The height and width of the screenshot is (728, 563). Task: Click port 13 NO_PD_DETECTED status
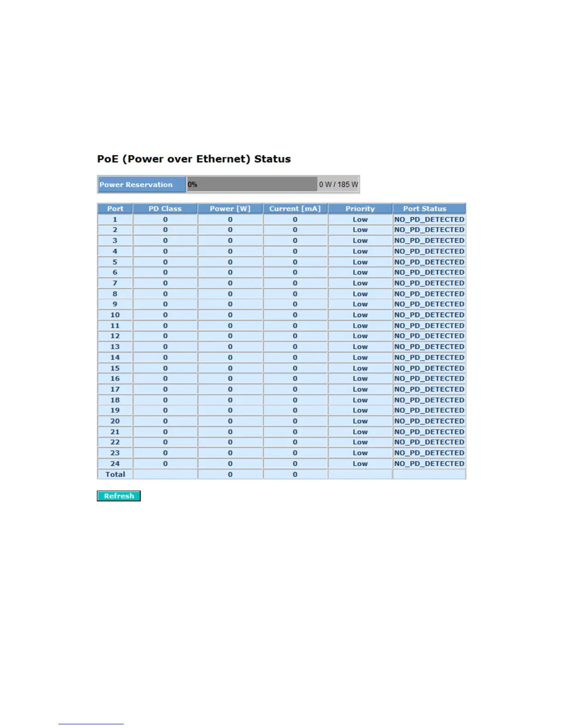[x=429, y=347]
